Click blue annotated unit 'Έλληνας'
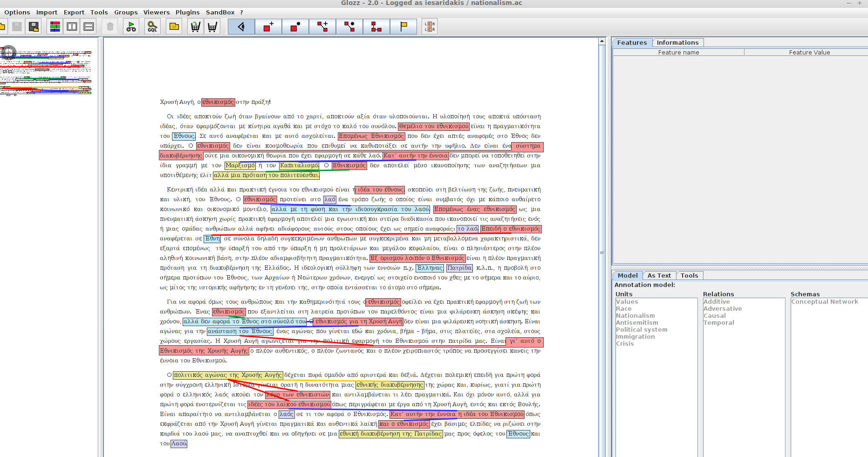Screen dimensions: 868x457 pyautogui.click(x=430, y=268)
